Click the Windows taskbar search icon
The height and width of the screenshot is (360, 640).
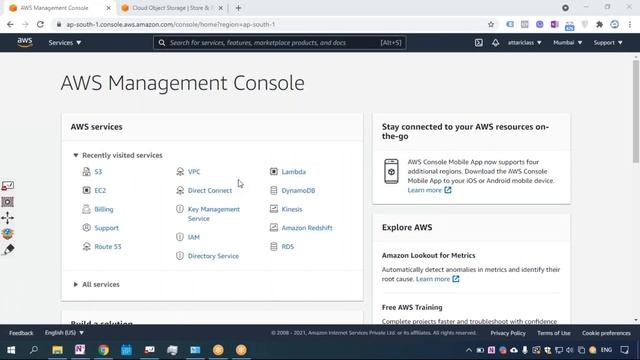point(34,350)
